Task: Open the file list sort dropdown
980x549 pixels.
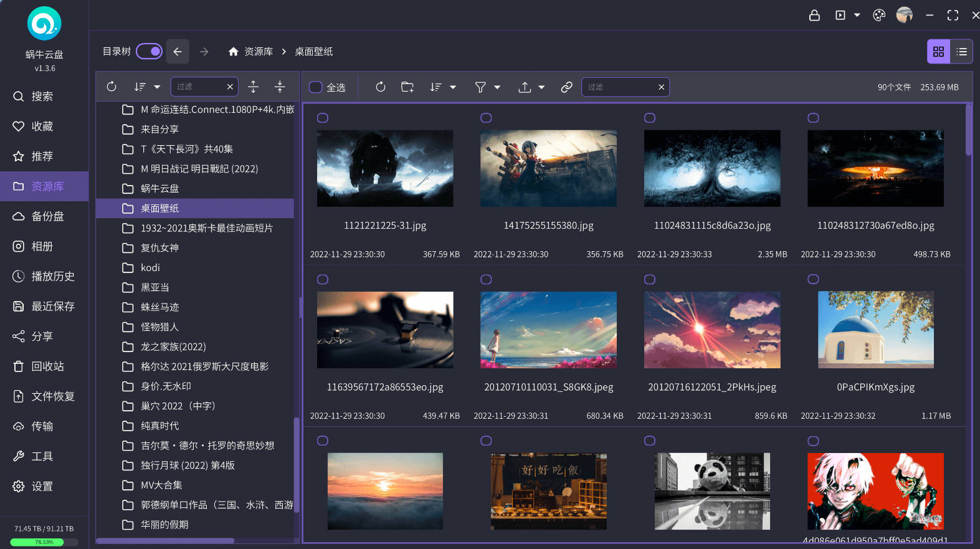Action: coord(443,87)
